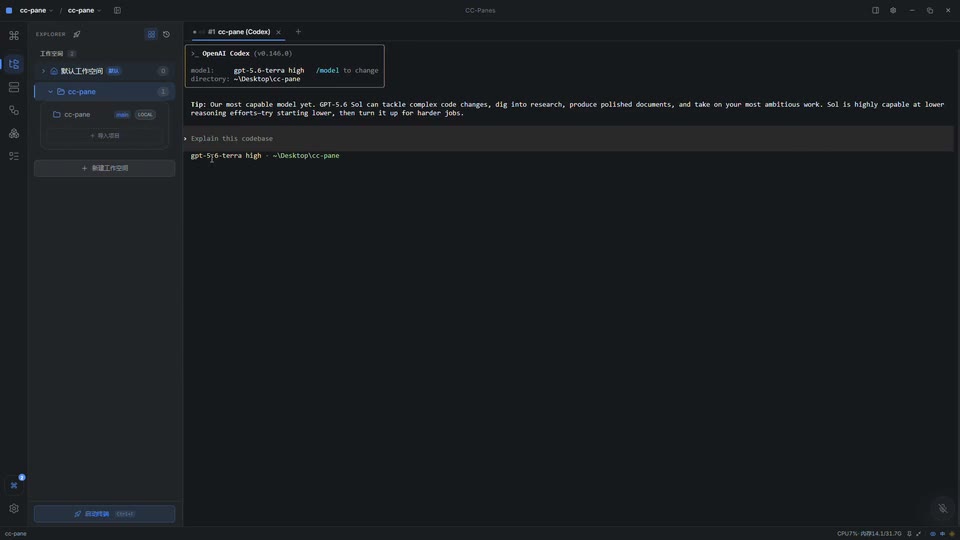
Task: Open the stacked panels icon in the left sidebar
Action: click(x=13, y=88)
